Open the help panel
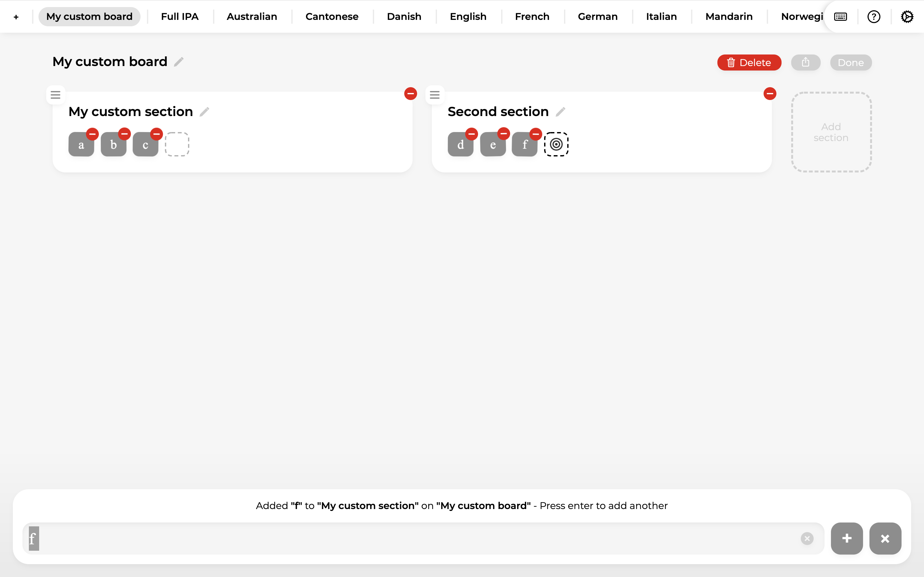 pos(874,16)
